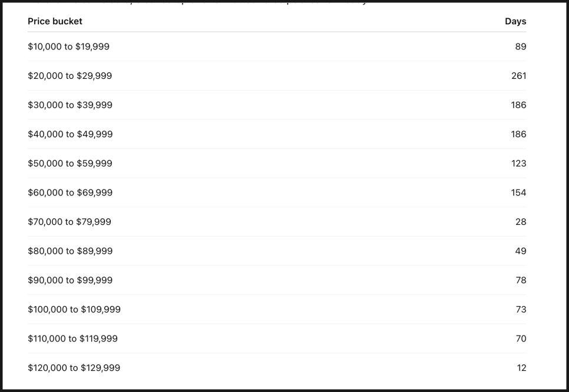This screenshot has width=569, height=392.
Task: Click the 154 days value
Action: (x=518, y=192)
